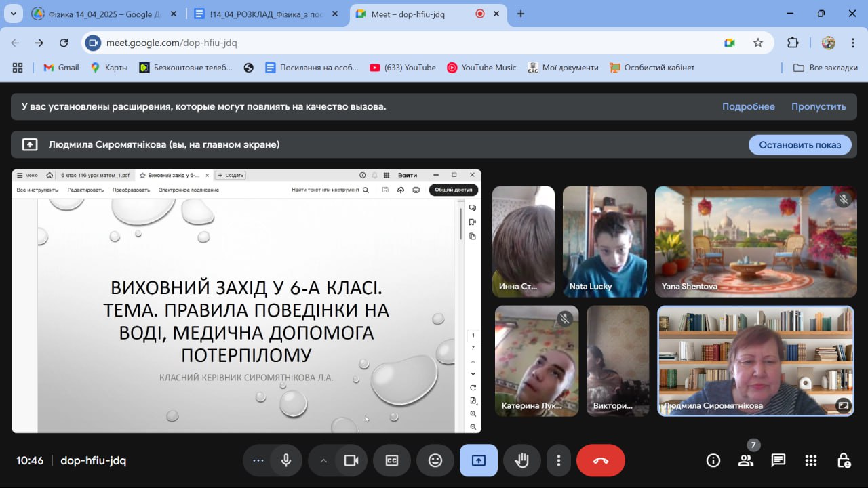Open meeting details info icon
Screen dimensions: 868x488
(713, 461)
